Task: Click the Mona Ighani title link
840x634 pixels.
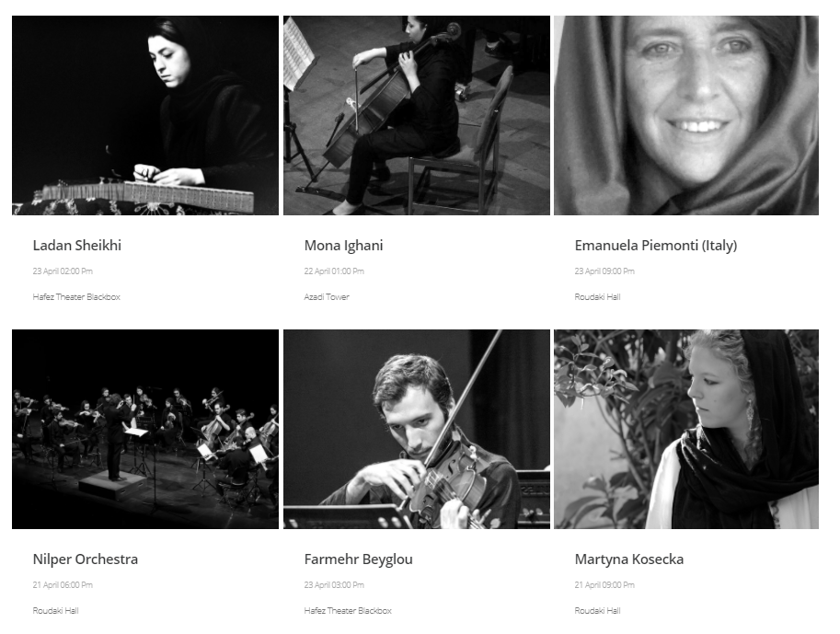Action: coord(343,246)
